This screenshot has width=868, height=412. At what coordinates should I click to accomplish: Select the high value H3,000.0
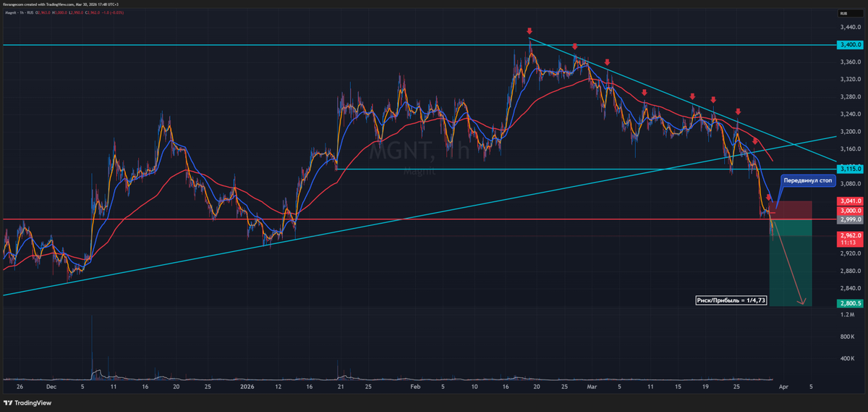click(59, 13)
